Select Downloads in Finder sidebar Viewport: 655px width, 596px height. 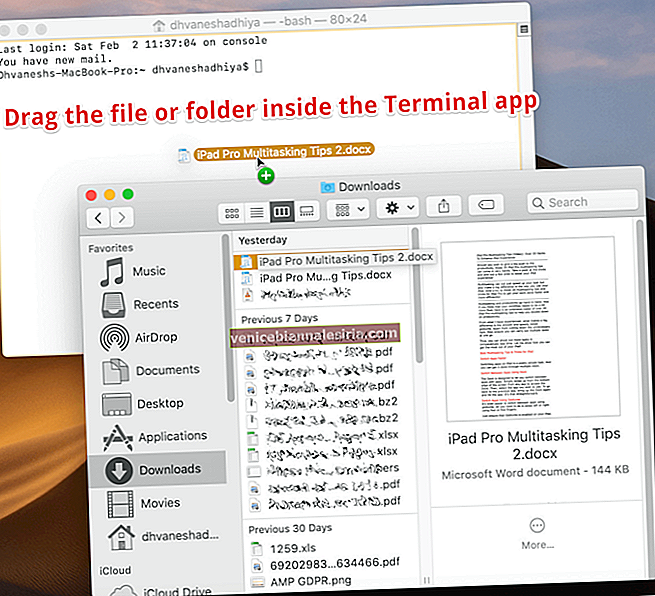(158, 470)
